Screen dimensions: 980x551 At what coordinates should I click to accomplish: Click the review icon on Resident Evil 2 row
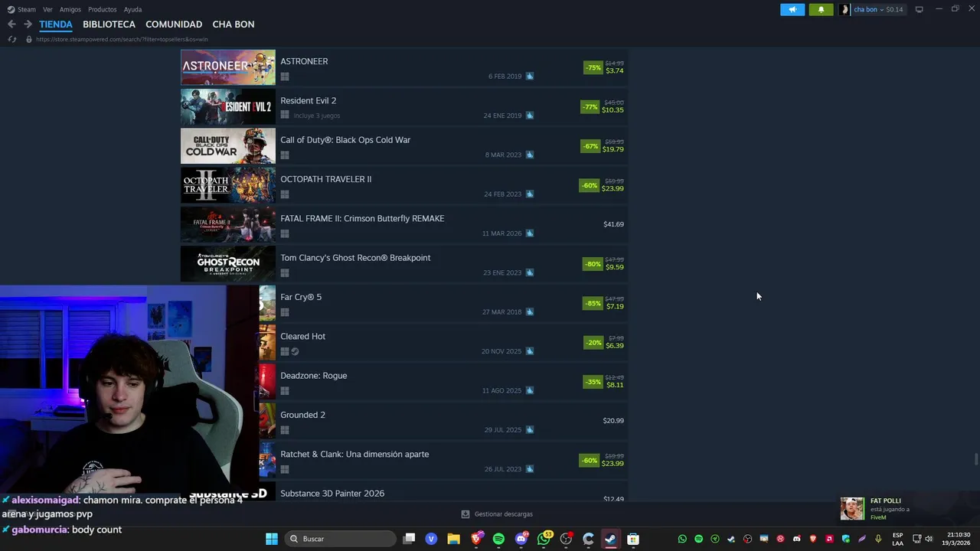tap(530, 116)
